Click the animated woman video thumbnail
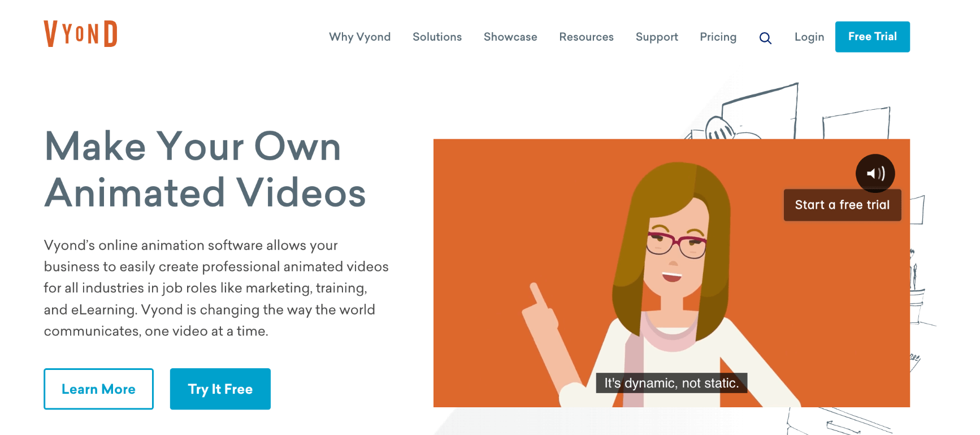980x435 pixels. (671, 273)
